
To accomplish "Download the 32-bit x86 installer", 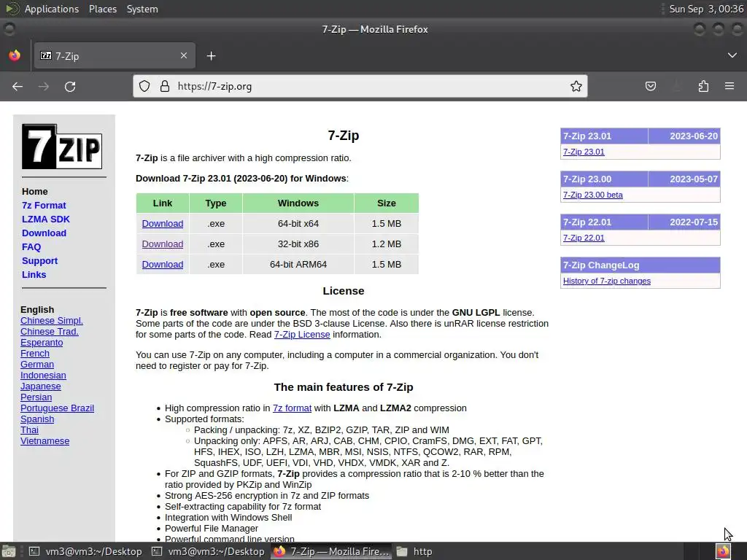I will [163, 244].
